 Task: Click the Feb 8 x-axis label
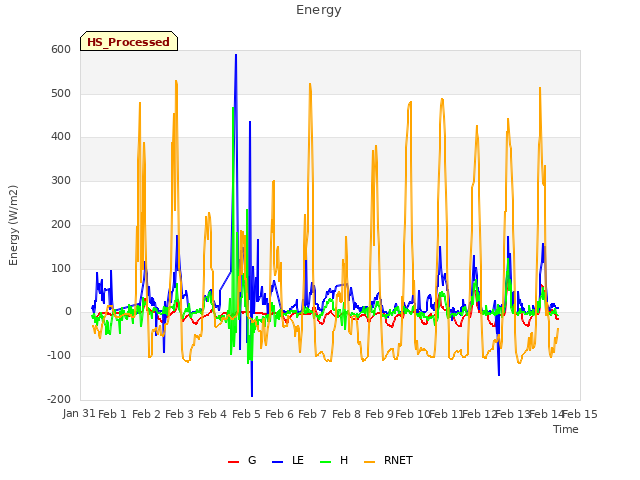(346, 414)
